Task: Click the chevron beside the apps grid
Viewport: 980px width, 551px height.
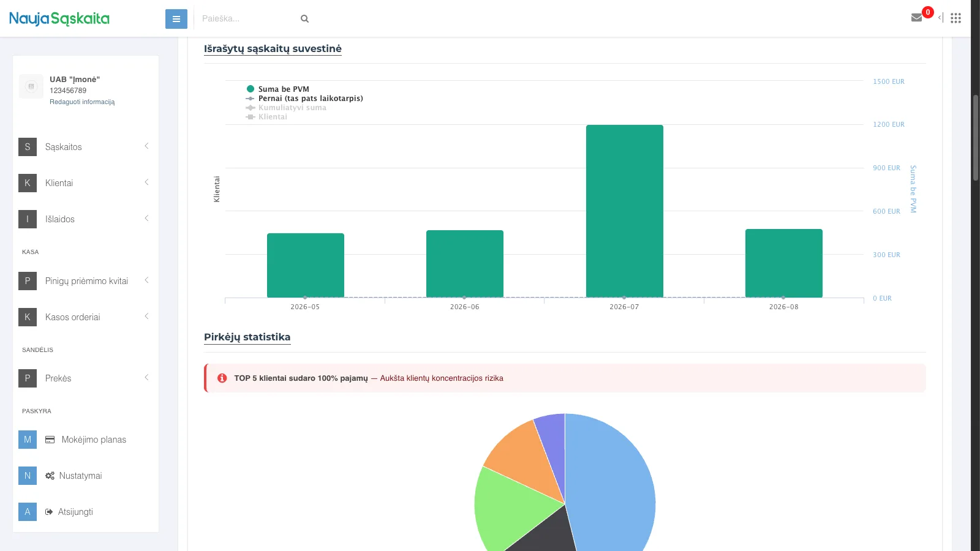Action: 940,18
